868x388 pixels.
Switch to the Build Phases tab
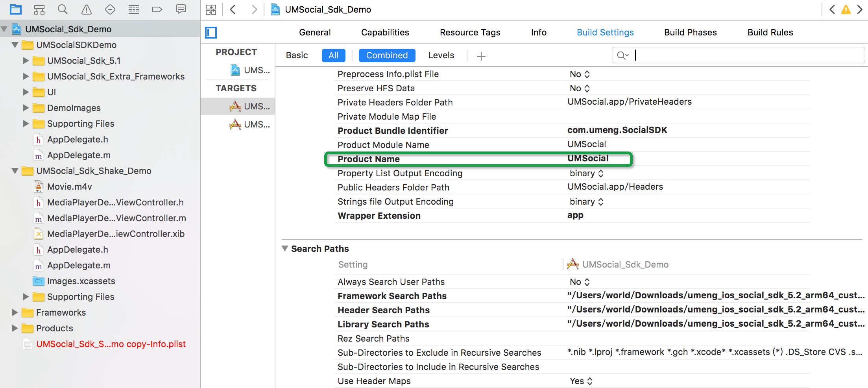click(x=690, y=33)
